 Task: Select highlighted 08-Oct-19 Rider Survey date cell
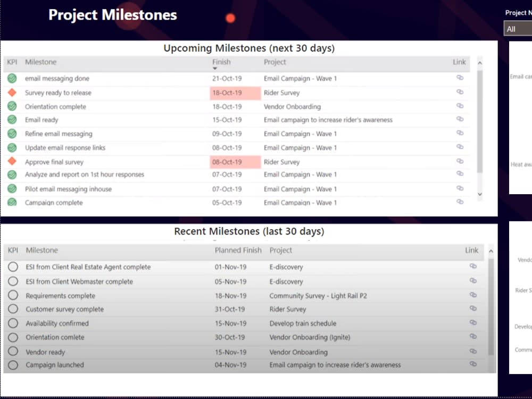coord(235,162)
